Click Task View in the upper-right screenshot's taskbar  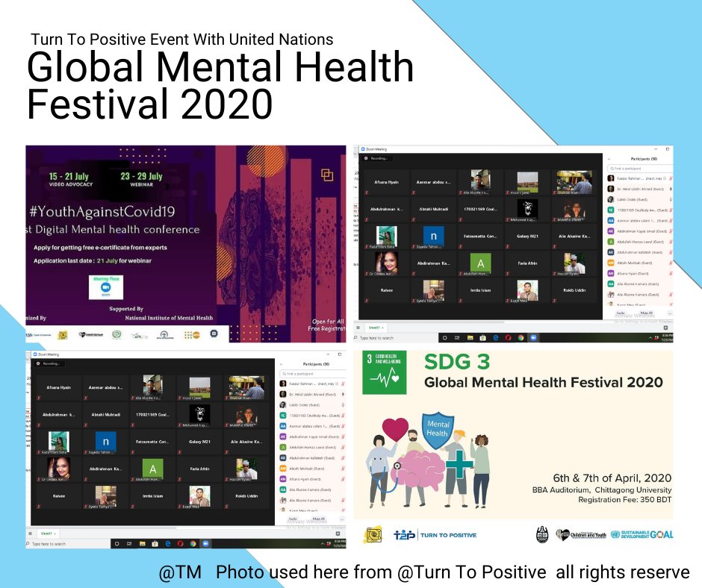pyautogui.click(x=457, y=338)
